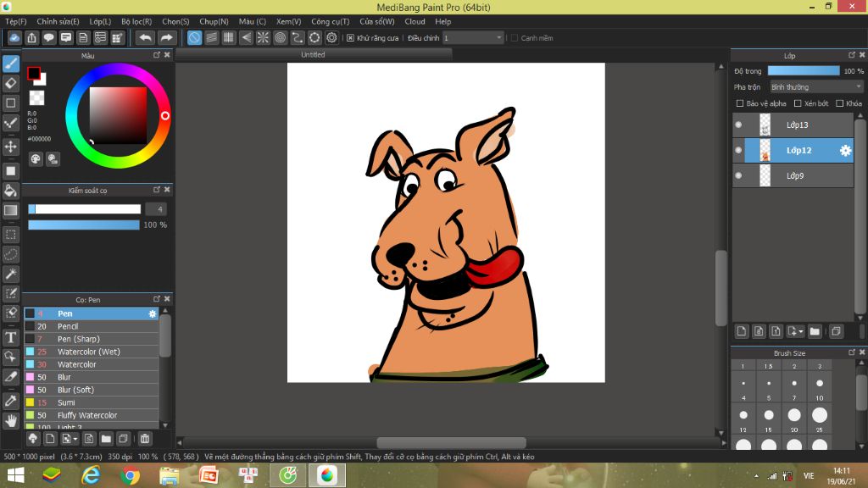Open snap settings gear icon
The height and width of the screenshot is (488, 868).
tap(331, 37)
